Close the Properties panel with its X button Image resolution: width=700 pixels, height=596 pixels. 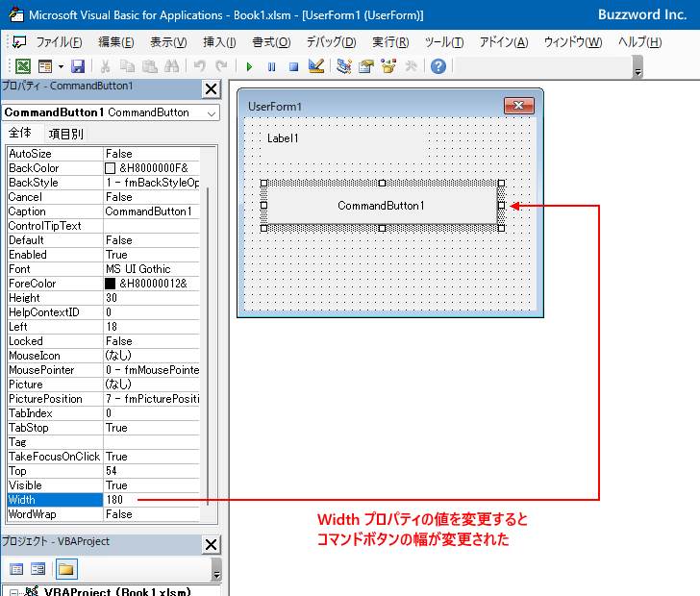[x=211, y=88]
